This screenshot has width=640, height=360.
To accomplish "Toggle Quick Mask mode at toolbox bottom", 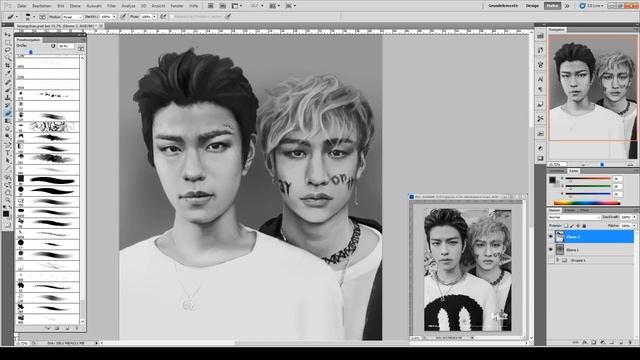I will pos(8,224).
